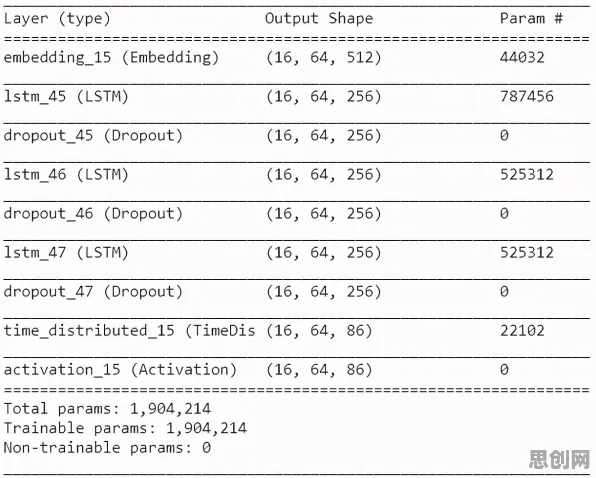596x478 pixels.
Task: Click the parameter count 44032
Action: click(522, 57)
